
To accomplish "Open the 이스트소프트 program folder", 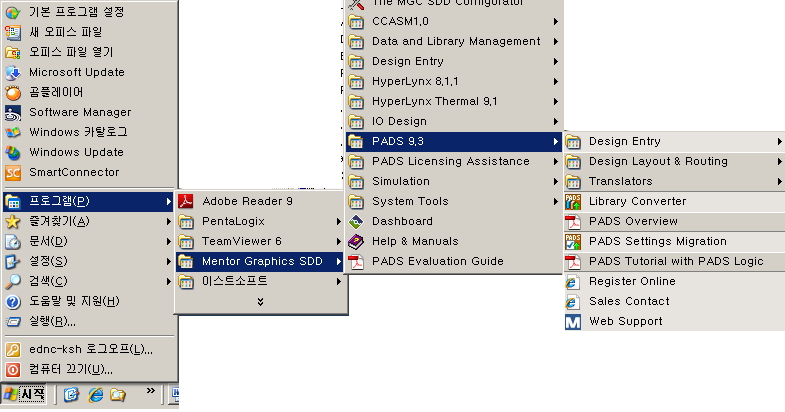I will pos(260,281).
